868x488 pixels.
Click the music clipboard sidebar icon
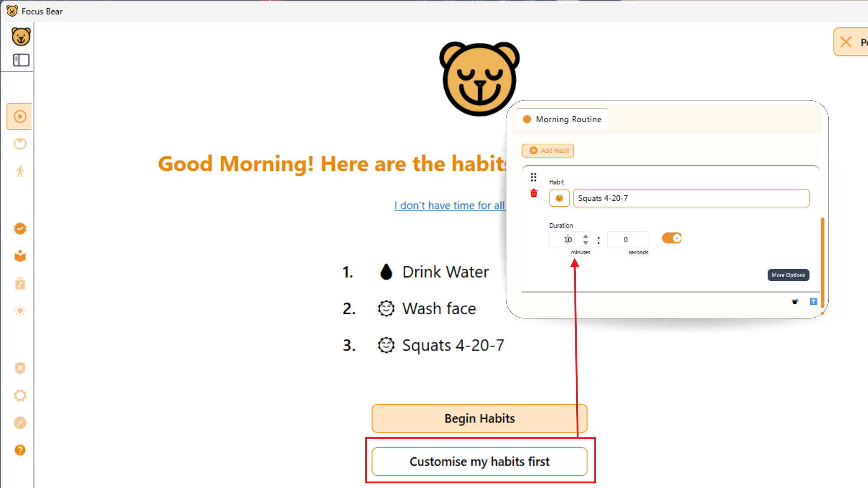coord(20,283)
